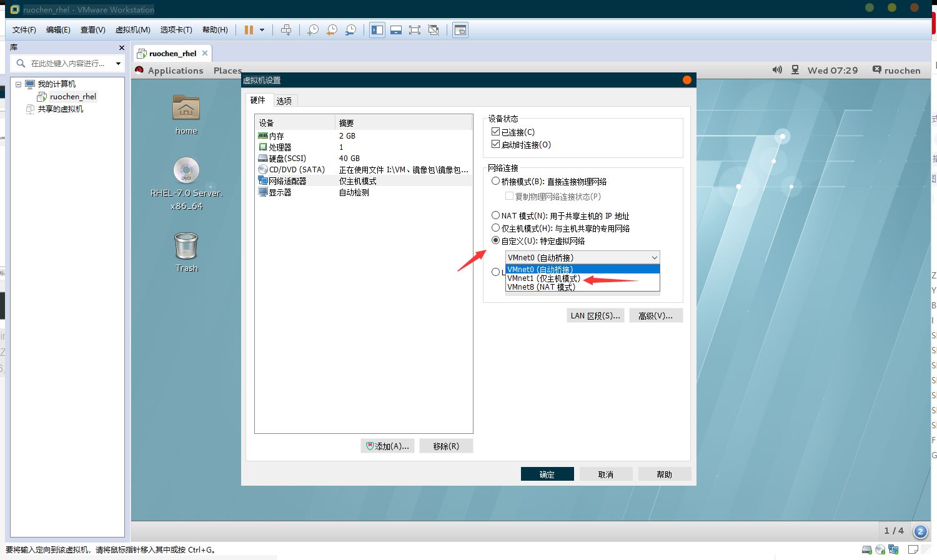The image size is (937, 560).
Task: Select ruochen_rhel in the library tree
Action: point(73,97)
